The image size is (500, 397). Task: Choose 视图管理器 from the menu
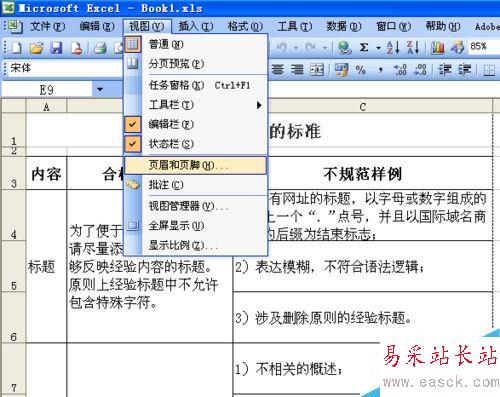(195, 206)
